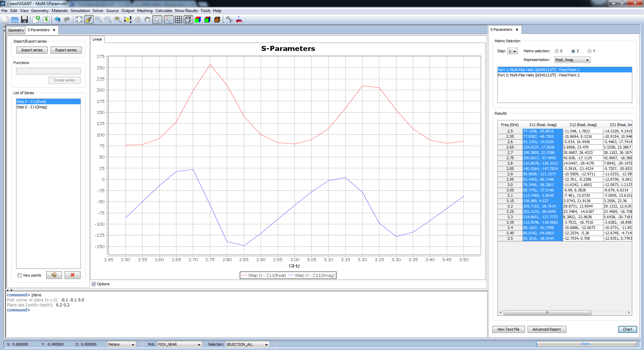The height and width of the screenshot is (350, 644).
Task: Click the Undo arrow icon
Action: click(x=57, y=19)
